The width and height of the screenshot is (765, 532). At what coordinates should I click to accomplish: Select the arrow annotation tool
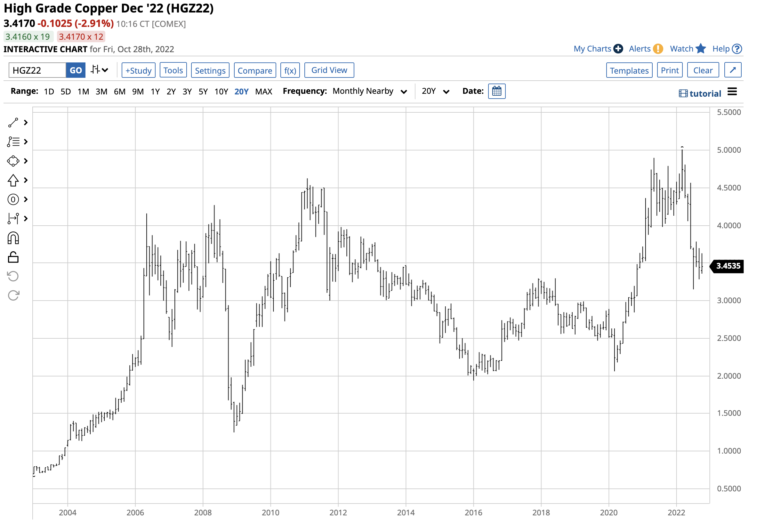click(13, 180)
